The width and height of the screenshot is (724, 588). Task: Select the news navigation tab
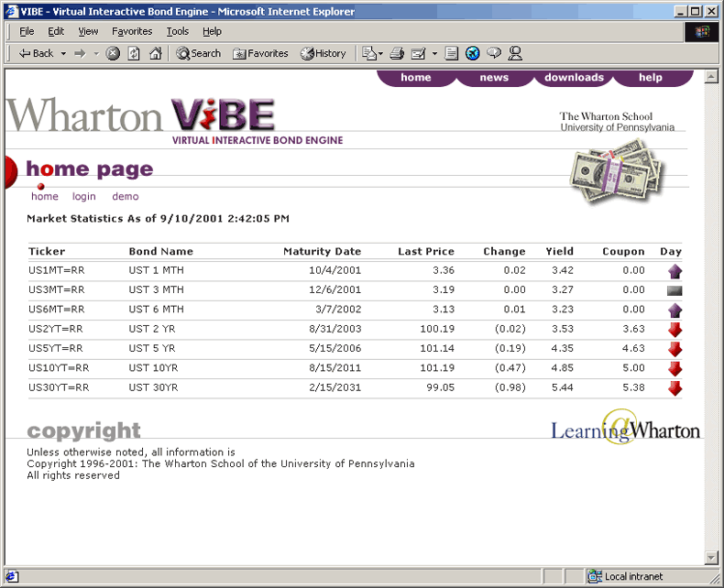click(x=494, y=78)
